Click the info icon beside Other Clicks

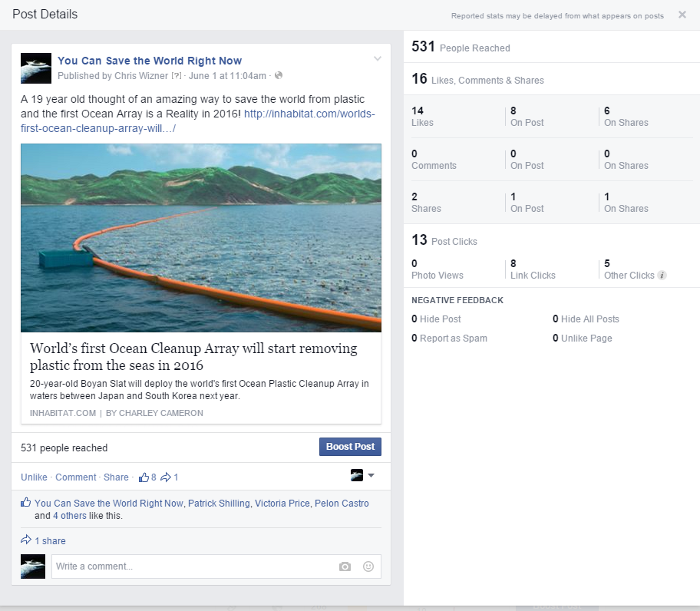pos(662,276)
